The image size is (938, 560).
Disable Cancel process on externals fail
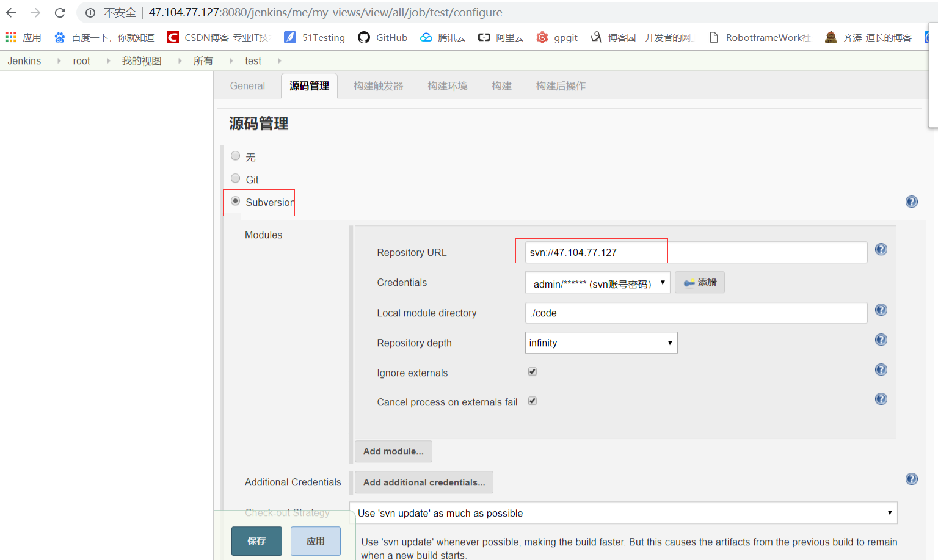coord(532,401)
